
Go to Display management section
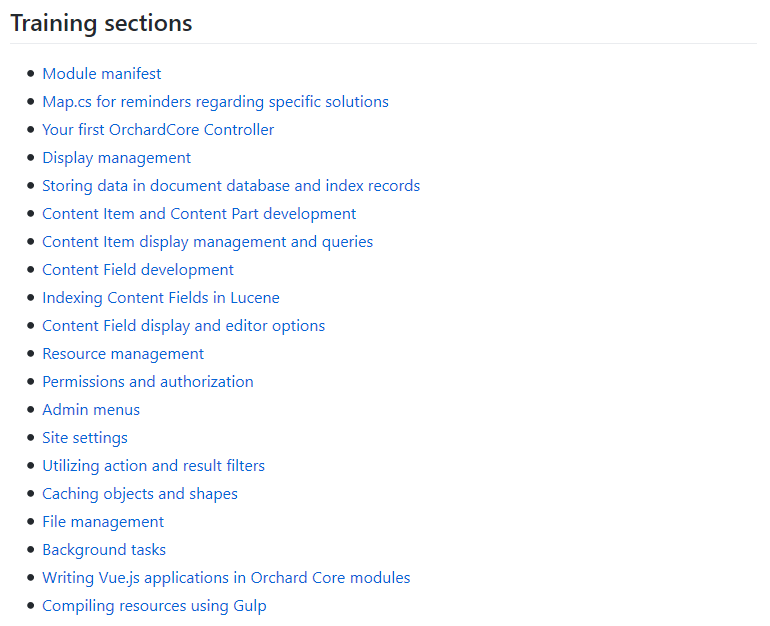[x=116, y=158]
